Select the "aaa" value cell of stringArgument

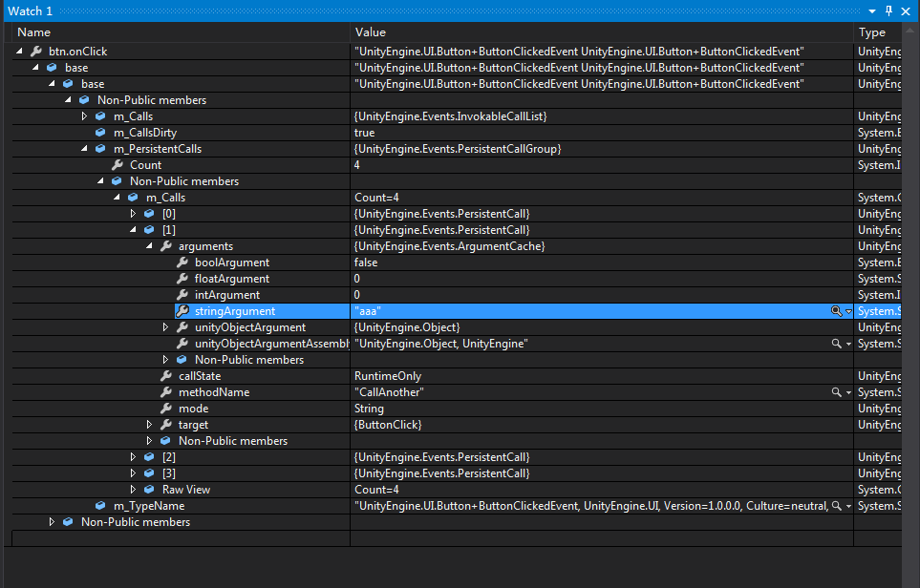pyautogui.click(x=573, y=311)
